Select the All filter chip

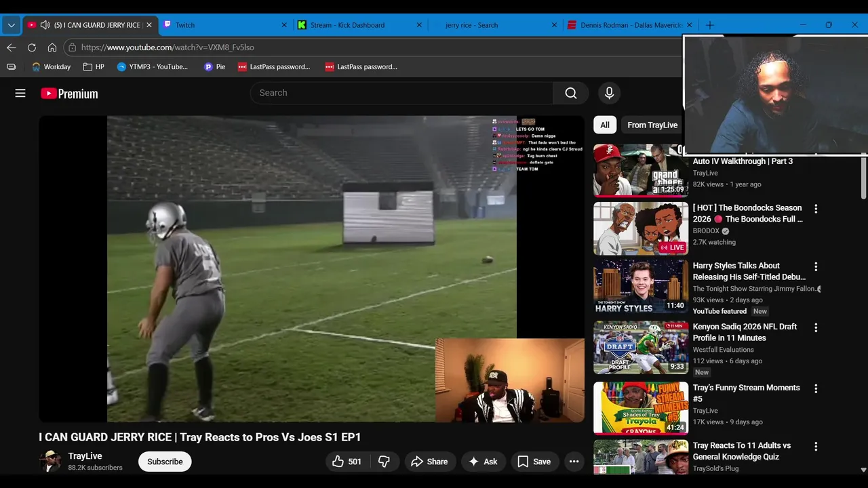point(605,125)
